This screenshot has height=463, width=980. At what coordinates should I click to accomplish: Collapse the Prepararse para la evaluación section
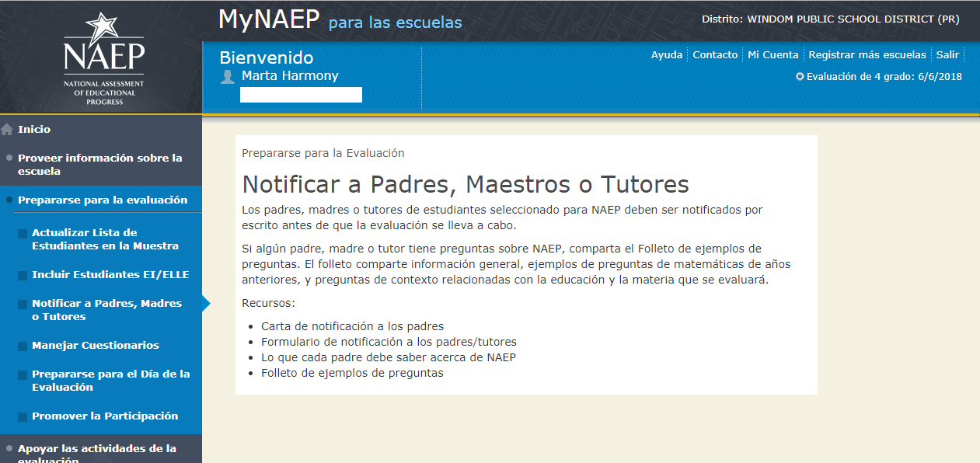coord(102,200)
